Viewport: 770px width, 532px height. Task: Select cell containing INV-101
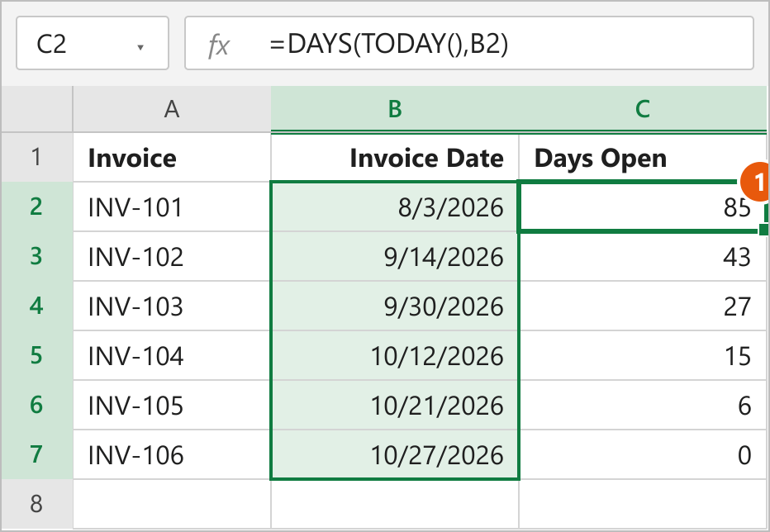(172, 207)
